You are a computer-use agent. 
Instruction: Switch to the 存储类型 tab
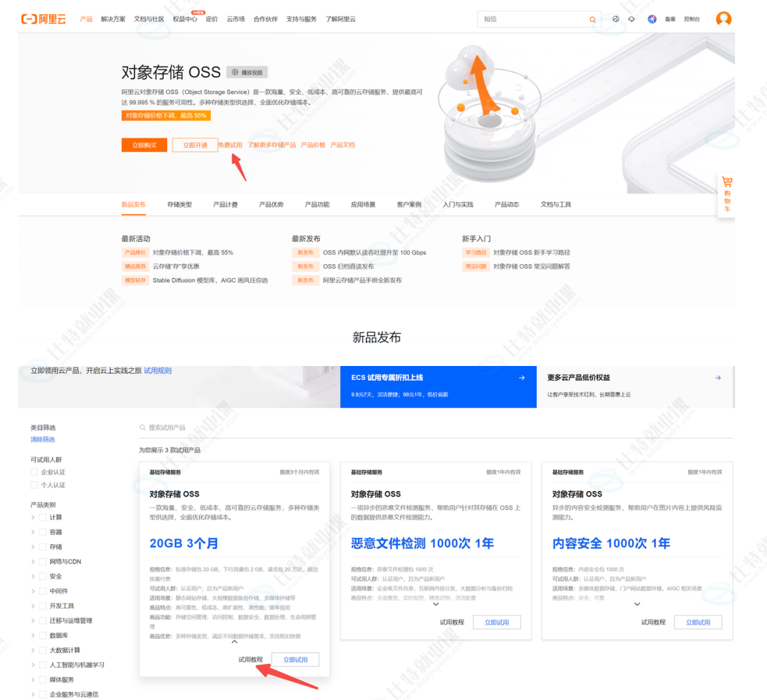click(x=180, y=204)
